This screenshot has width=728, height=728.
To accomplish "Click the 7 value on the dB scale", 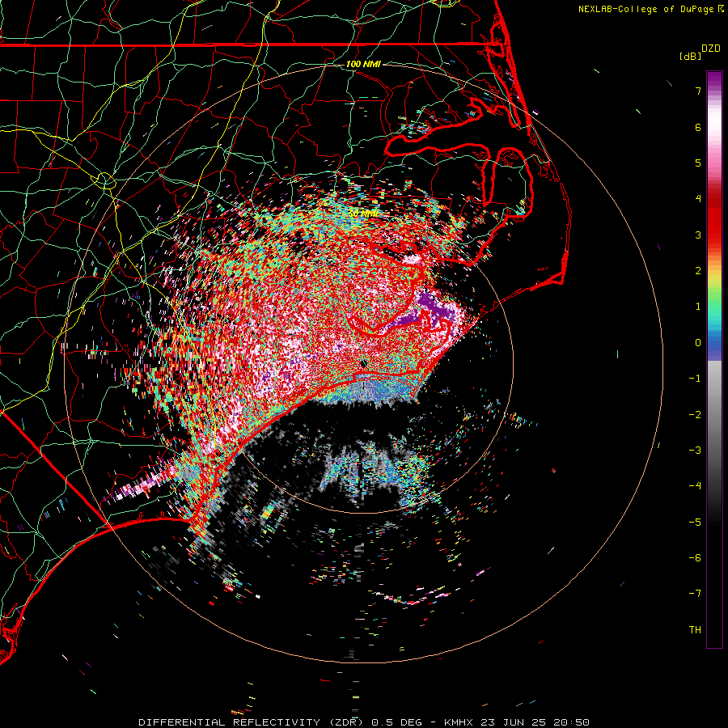I will (698, 91).
